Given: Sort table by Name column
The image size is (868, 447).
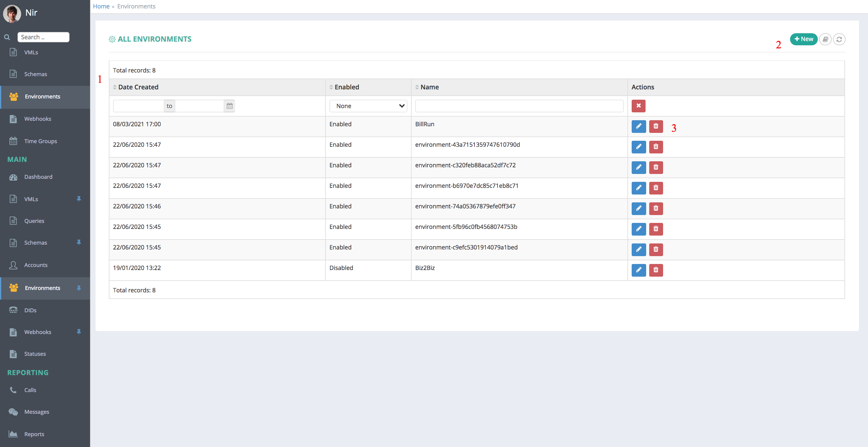Looking at the screenshot, I should [427, 87].
